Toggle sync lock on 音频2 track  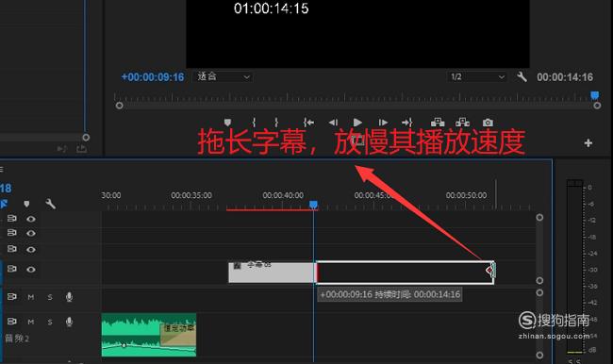[x=12, y=322]
